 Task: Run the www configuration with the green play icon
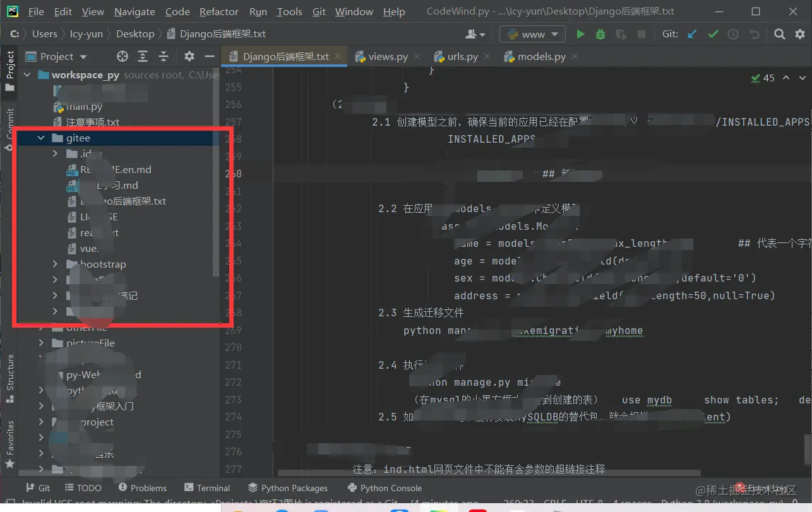580,34
